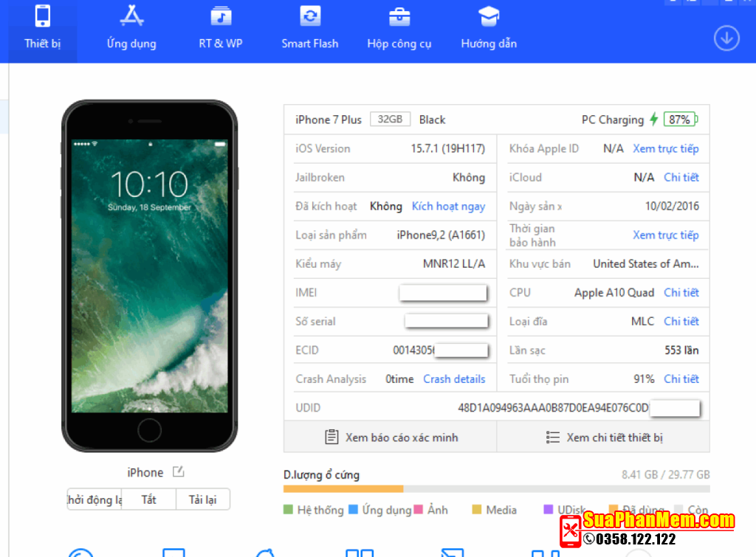Open Crash details link
Viewport: 756px width, 557px height.
point(454,379)
